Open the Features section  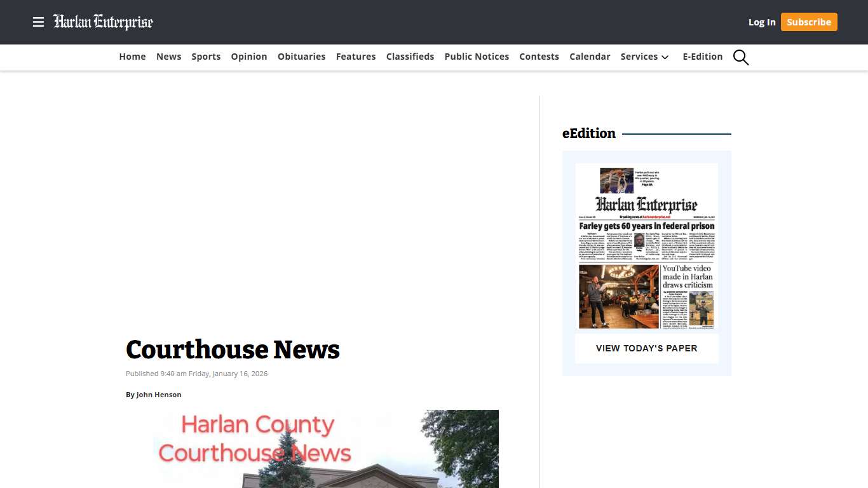point(356,57)
